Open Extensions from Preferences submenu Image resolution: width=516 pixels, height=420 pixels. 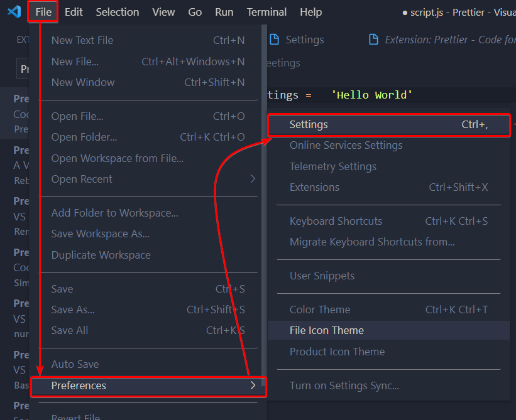(389, 187)
